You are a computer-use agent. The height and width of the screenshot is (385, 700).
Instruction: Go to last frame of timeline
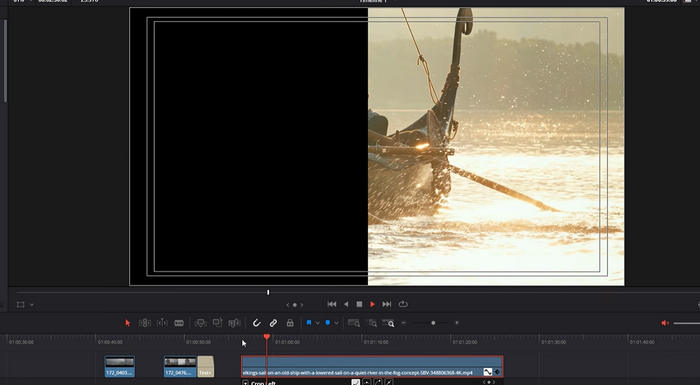point(387,304)
